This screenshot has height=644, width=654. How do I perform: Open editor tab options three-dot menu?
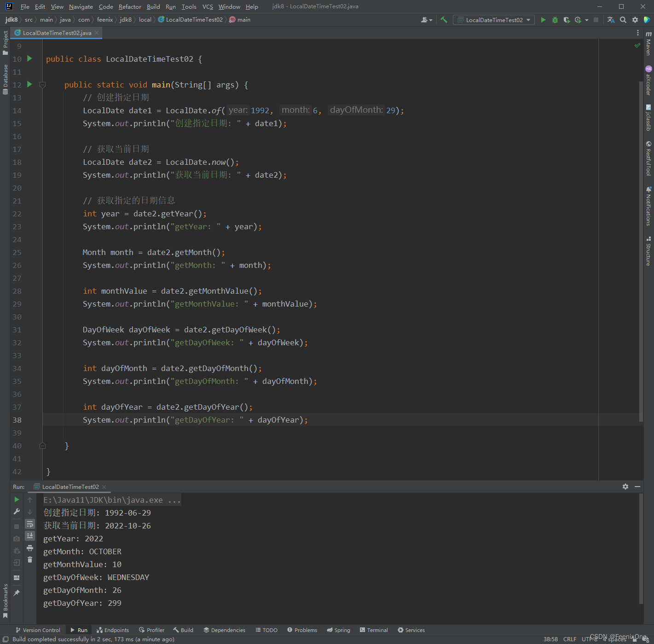pos(638,33)
